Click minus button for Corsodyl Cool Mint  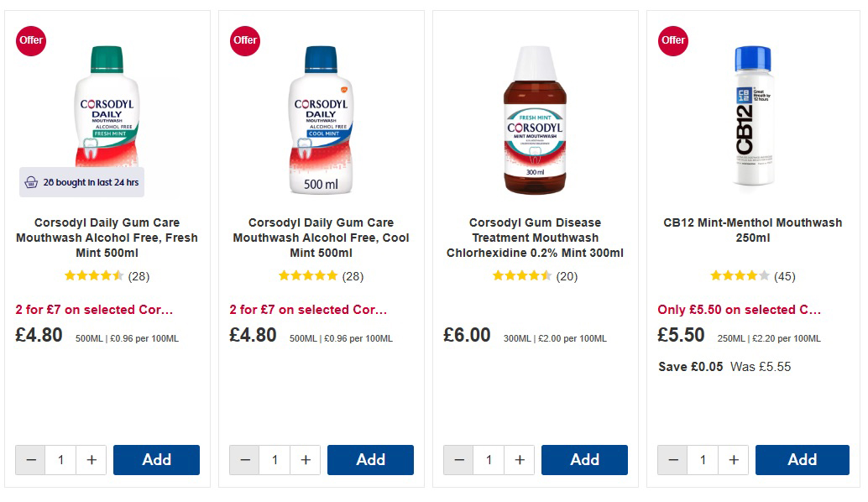coord(245,460)
